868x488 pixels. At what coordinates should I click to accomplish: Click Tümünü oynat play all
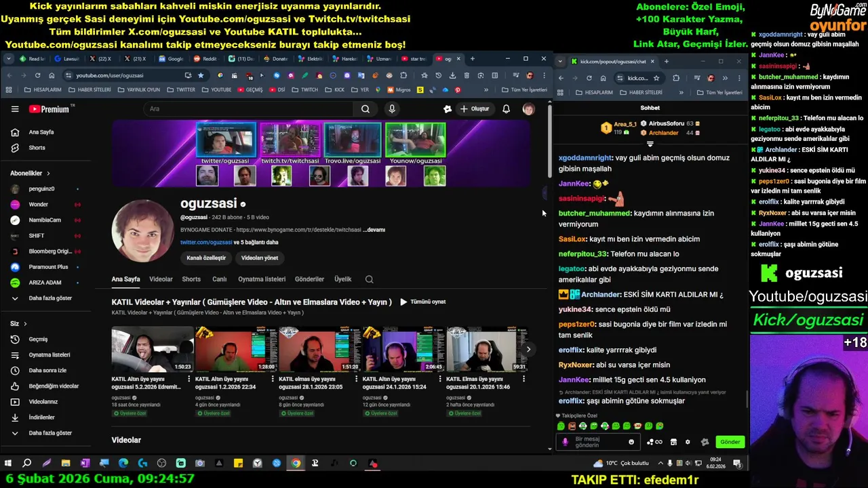pyautogui.click(x=422, y=302)
